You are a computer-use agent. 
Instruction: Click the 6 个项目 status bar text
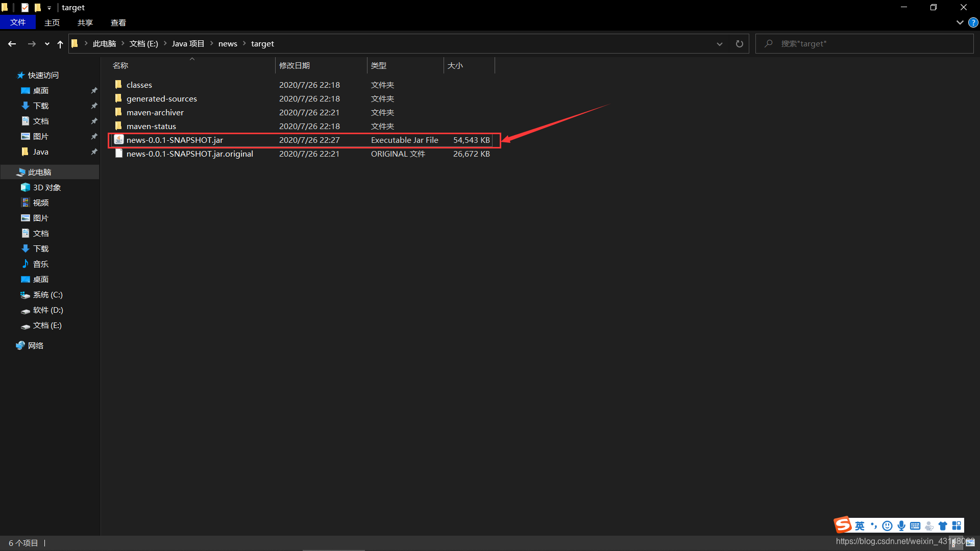tap(23, 543)
